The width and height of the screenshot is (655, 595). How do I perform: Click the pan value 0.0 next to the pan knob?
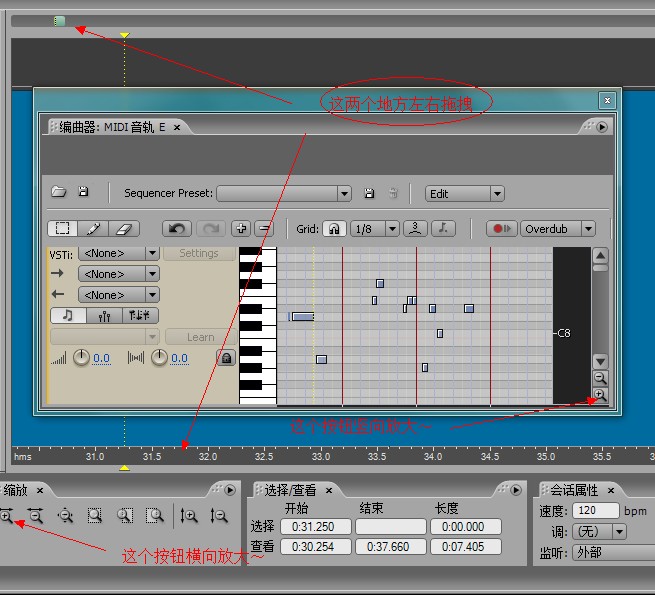(180, 359)
